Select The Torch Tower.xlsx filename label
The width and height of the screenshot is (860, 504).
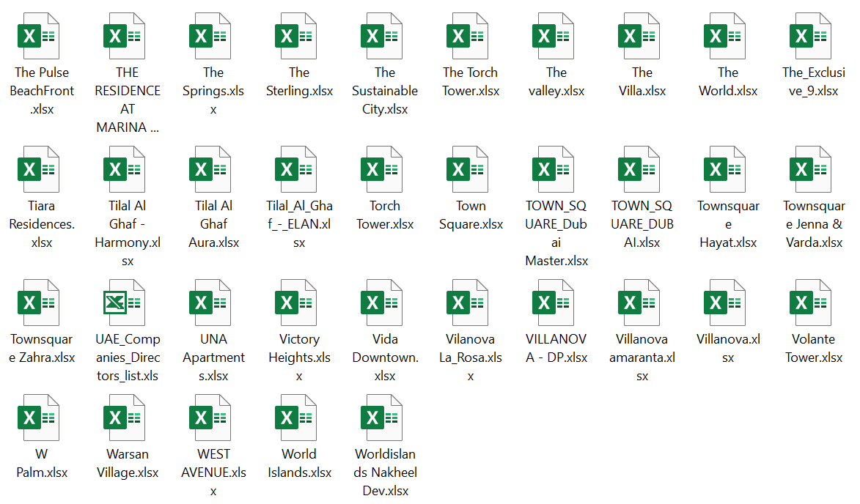(x=471, y=81)
